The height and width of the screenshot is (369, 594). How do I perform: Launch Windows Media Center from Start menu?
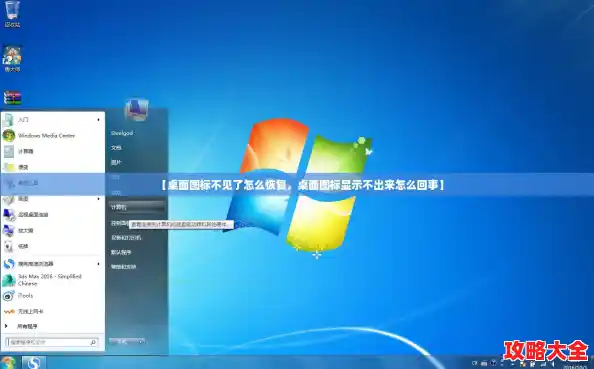[x=53, y=136]
